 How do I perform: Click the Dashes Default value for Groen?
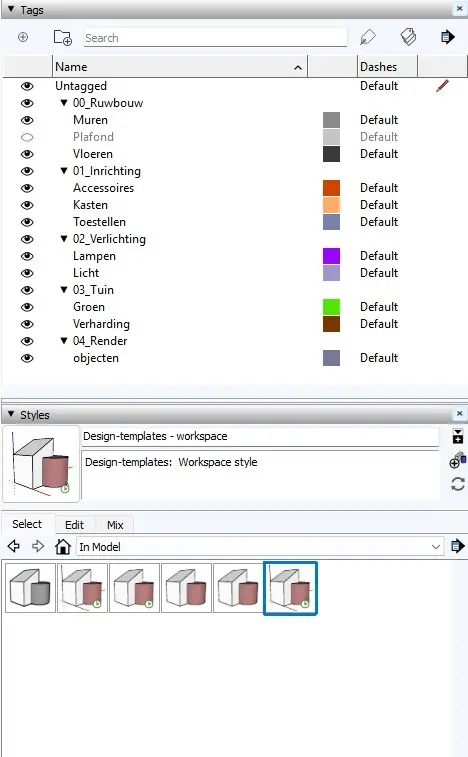tap(379, 307)
